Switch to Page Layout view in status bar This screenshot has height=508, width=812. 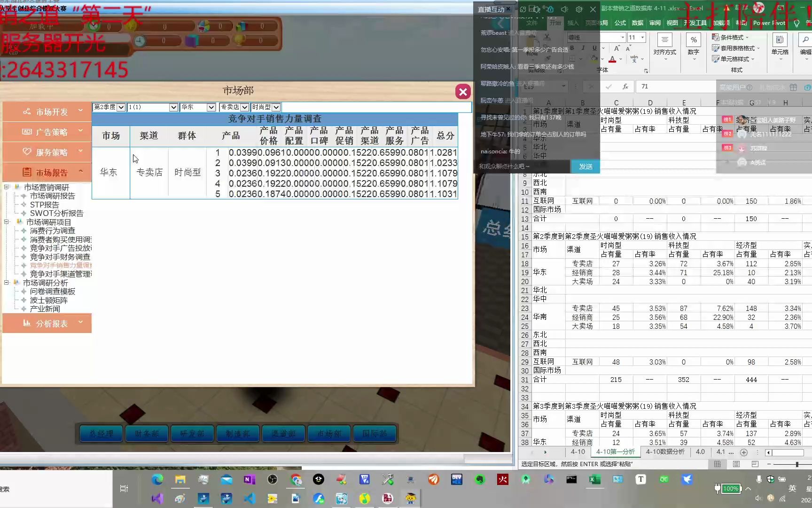[736, 464]
